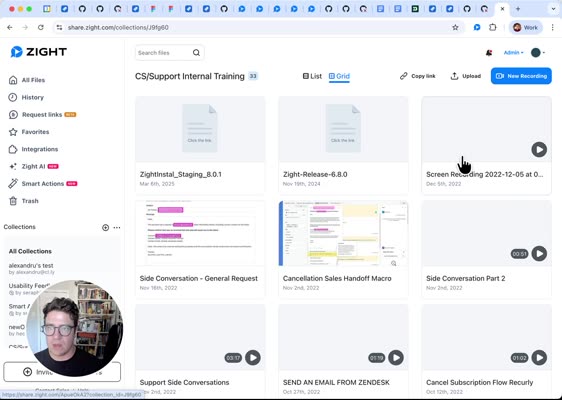Bookmark the page with the star icon

(455, 28)
